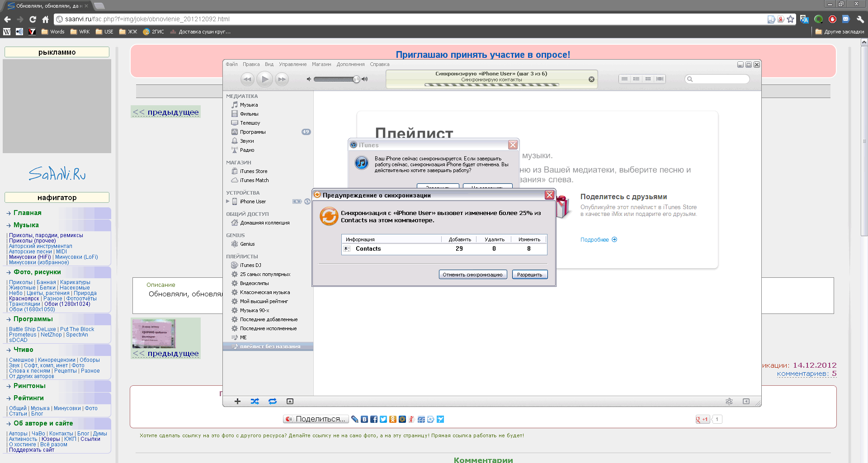Select Фильмы in the iTunes library
The width and height of the screenshot is (868, 463).
pyautogui.click(x=249, y=114)
